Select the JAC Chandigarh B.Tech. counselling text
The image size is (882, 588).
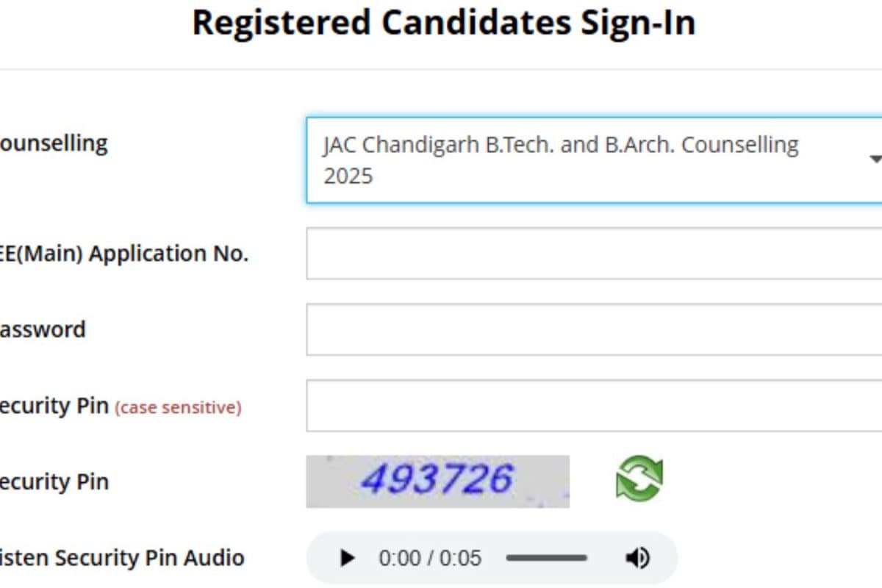click(x=560, y=159)
